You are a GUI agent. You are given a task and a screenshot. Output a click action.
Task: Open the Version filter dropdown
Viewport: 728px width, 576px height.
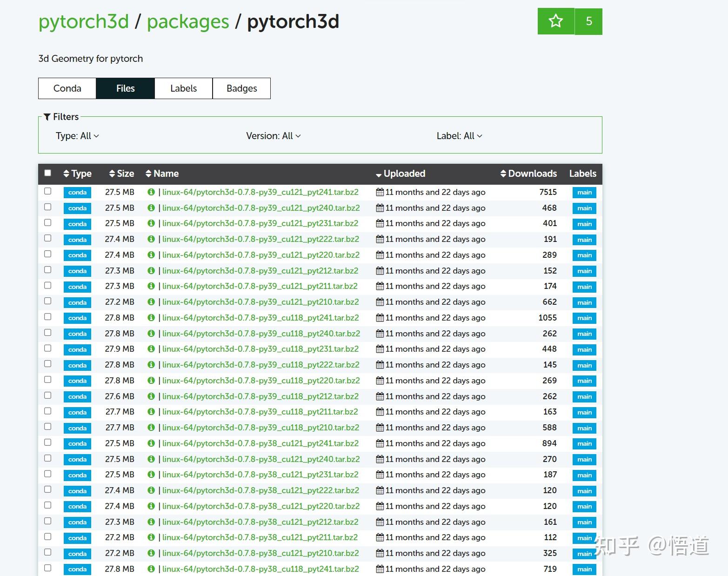[274, 136]
